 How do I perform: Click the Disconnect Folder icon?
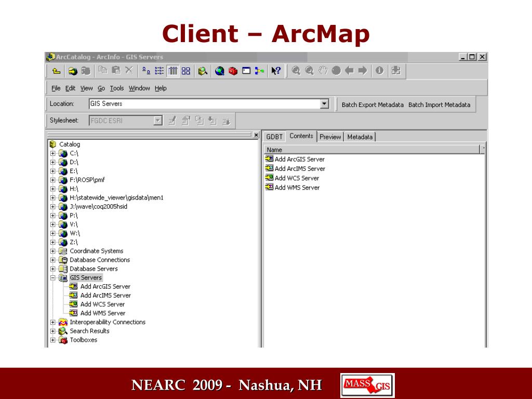[86, 71]
